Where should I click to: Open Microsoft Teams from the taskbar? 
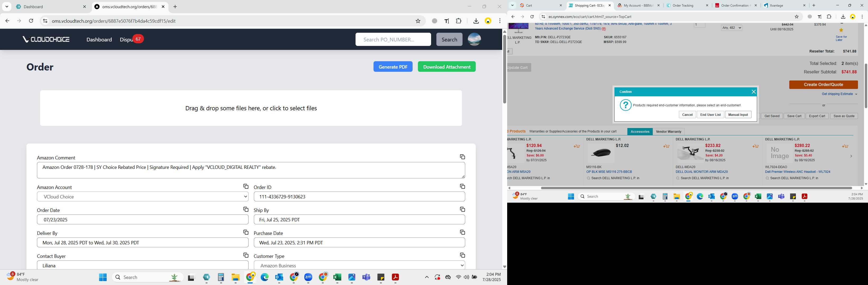point(366,277)
